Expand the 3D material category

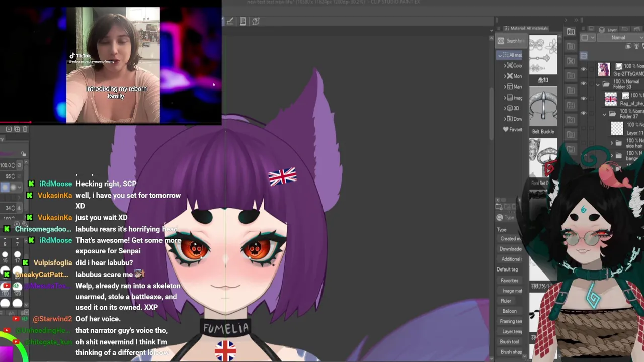tap(505, 108)
